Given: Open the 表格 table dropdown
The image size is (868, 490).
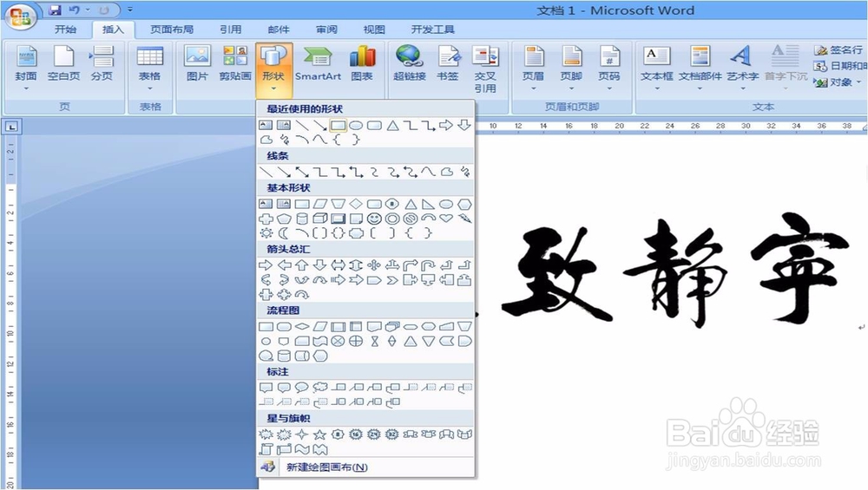Looking at the screenshot, I should (x=149, y=68).
